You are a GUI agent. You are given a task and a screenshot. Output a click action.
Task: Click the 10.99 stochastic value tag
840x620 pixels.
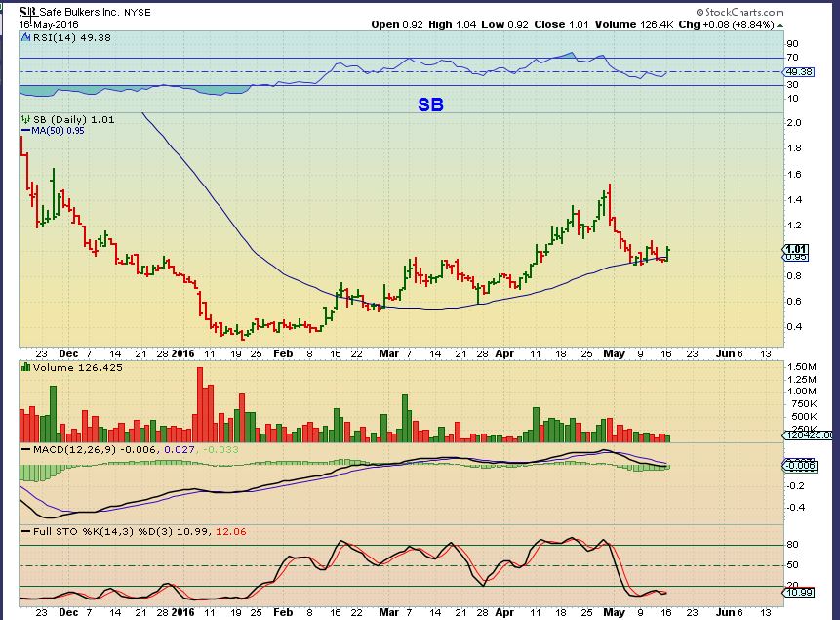[799, 592]
